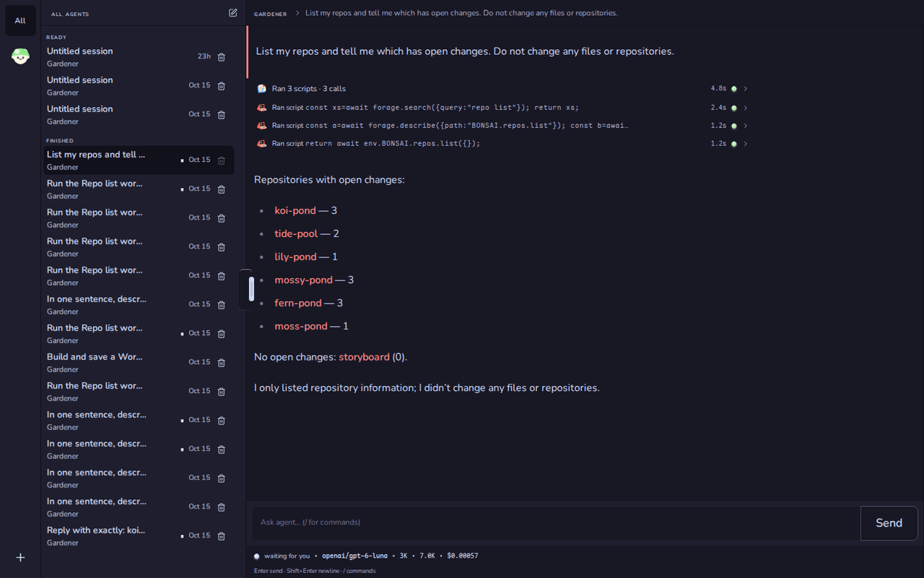
Task: Click the "openai/gpt-6-luna" model label
Action: click(354, 556)
